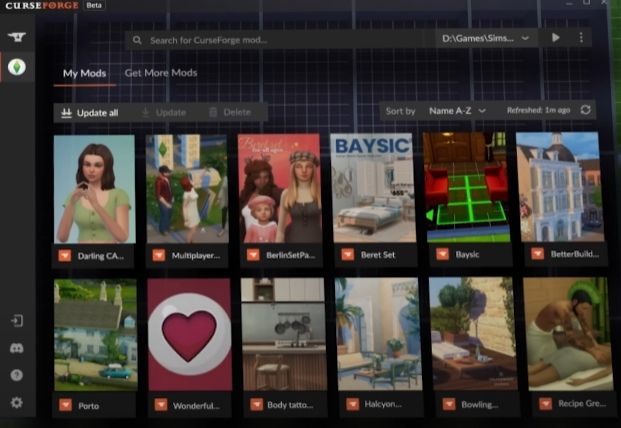Refresh the mod list

585,110
